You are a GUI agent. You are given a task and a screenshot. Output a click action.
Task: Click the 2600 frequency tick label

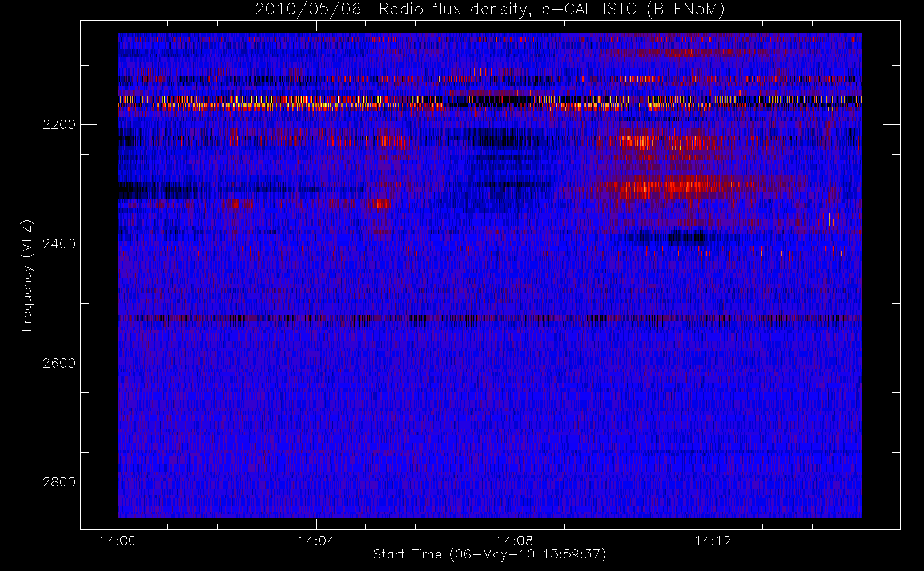point(59,363)
